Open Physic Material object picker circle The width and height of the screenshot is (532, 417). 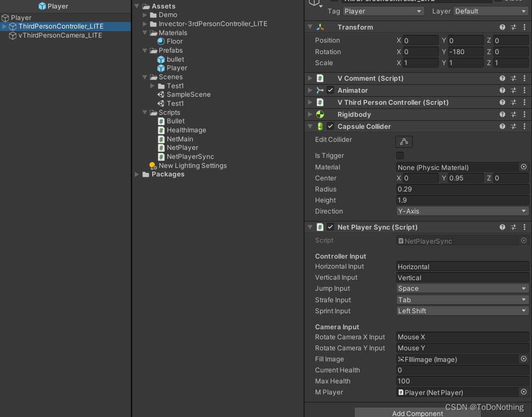[x=523, y=167]
